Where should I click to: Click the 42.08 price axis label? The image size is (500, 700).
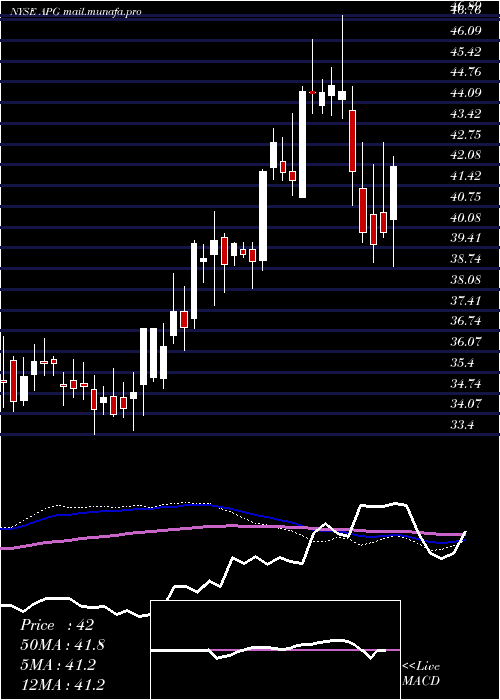(466, 155)
